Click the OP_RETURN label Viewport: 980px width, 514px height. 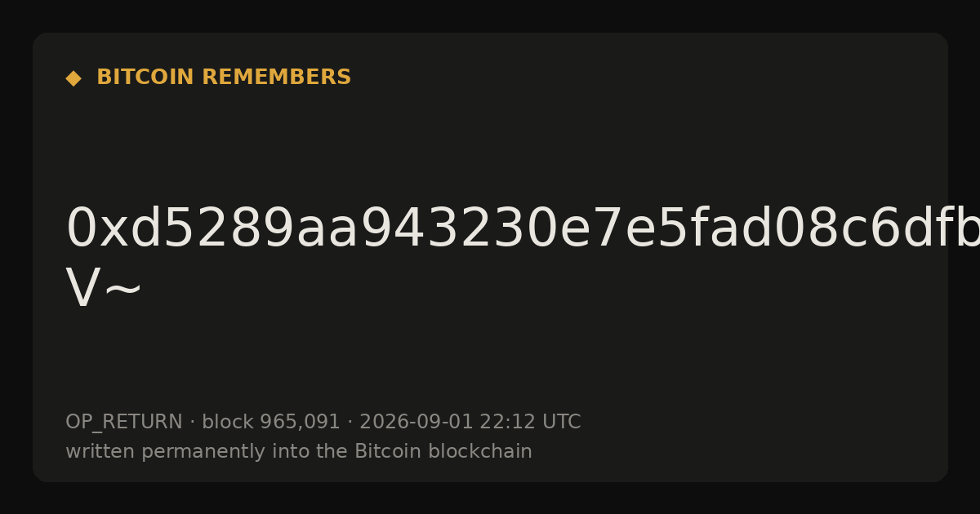tap(124, 423)
